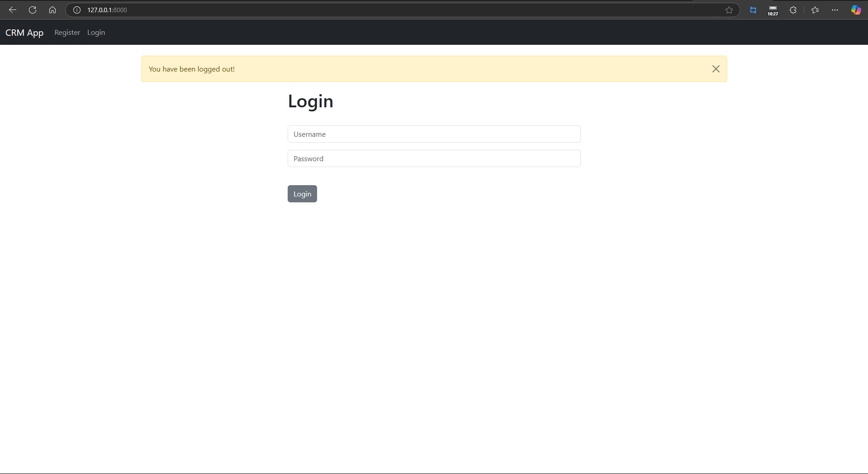Add this page to favorites with star icon
The width and height of the screenshot is (868, 474).
click(x=729, y=10)
